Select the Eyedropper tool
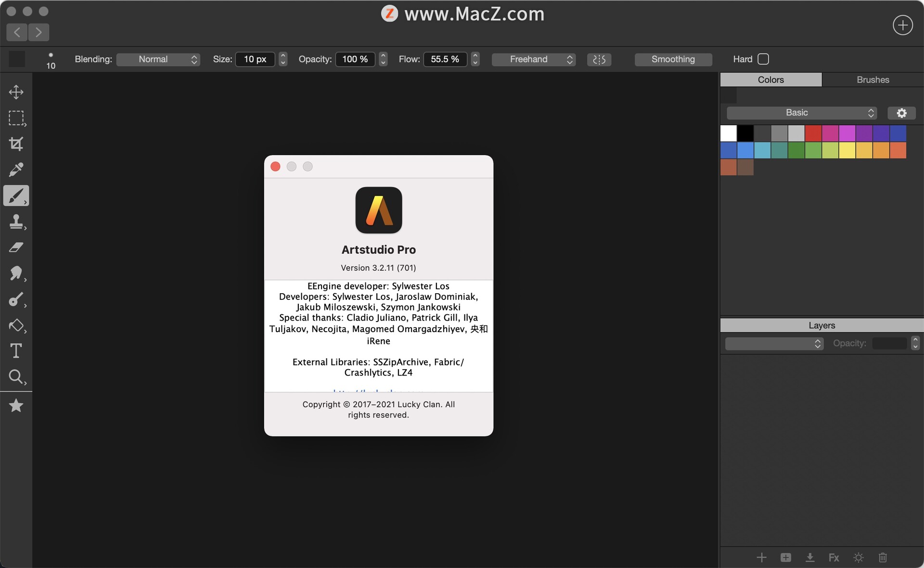This screenshot has height=568, width=924. click(x=16, y=170)
